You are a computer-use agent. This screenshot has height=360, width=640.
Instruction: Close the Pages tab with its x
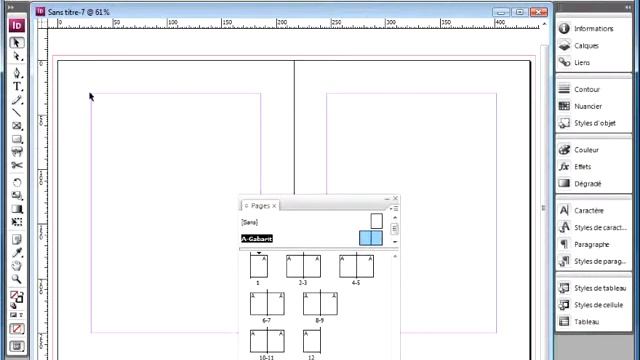pos(274,206)
